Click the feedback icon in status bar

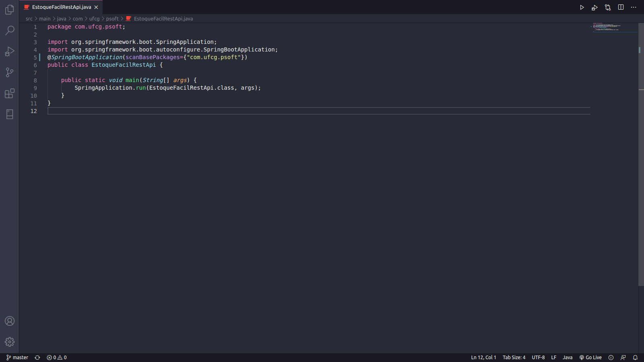(x=623, y=358)
